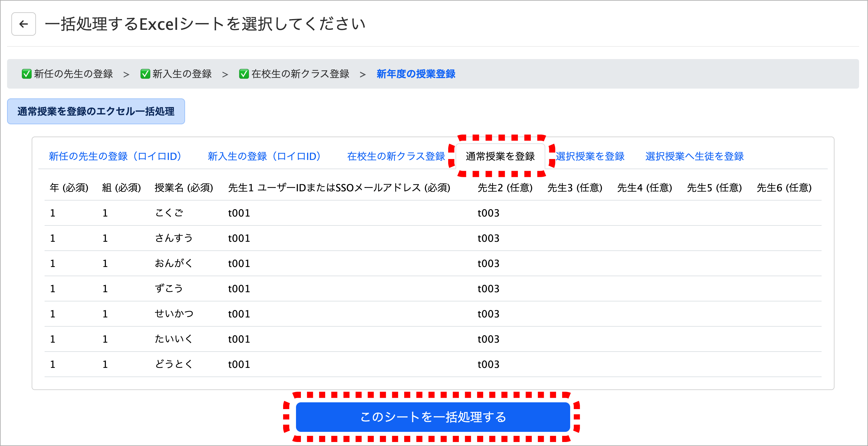Open 選択授業へ生徒を登録 tab
This screenshot has height=446, width=868.
click(x=694, y=156)
